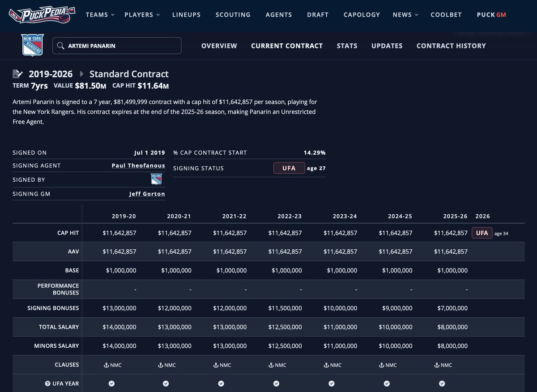Click the 2023-24 UFA year checkmark

(x=332, y=383)
